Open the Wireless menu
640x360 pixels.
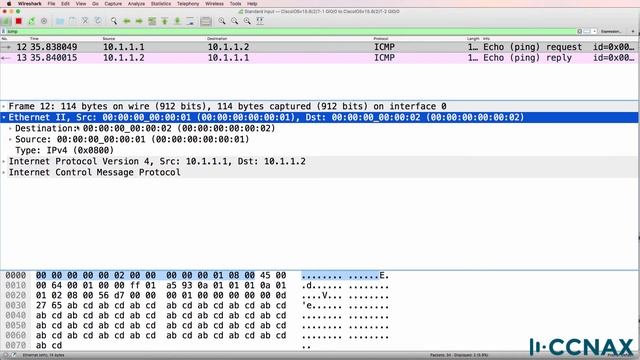(x=214, y=4)
